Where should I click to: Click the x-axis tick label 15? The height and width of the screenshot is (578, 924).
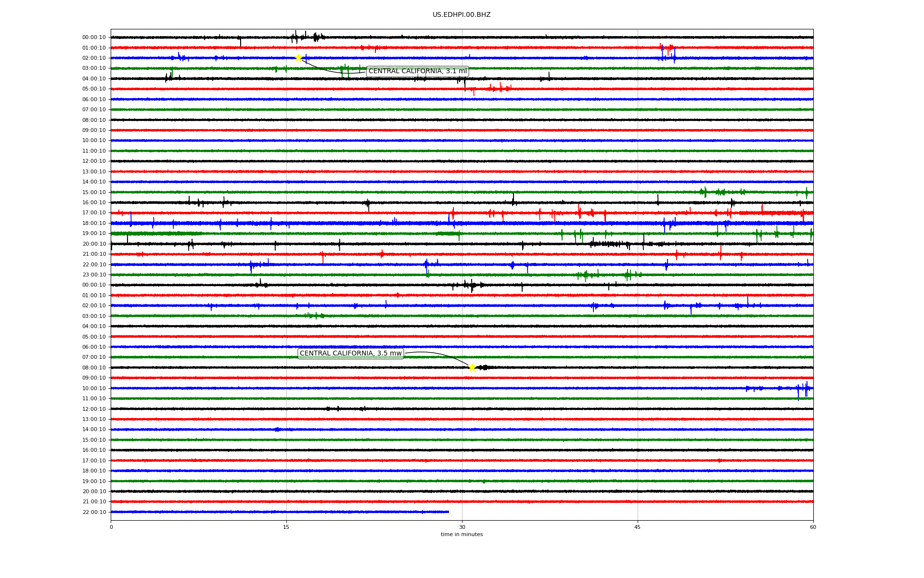pos(286,527)
